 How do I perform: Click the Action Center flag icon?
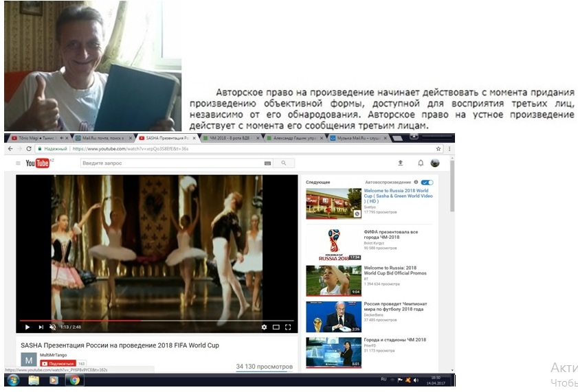[x=400, y=380]
